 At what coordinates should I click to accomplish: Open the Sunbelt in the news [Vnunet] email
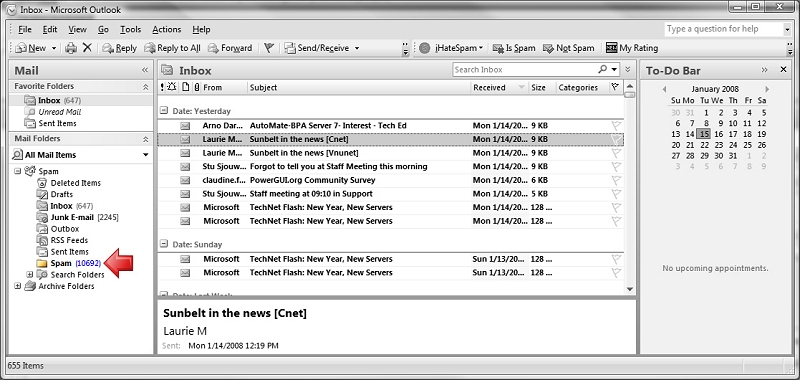coord(390,153)
